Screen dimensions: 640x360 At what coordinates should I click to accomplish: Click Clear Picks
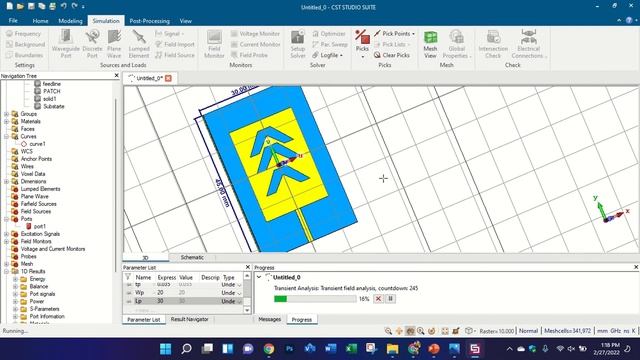[391, 55]
